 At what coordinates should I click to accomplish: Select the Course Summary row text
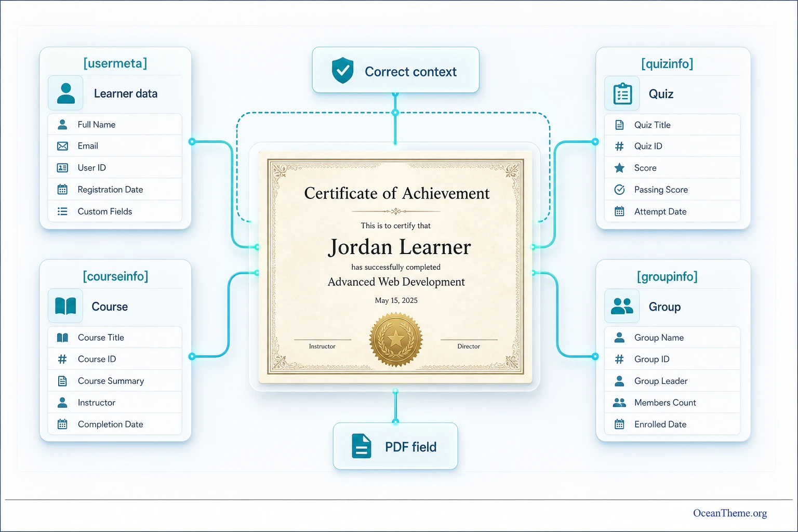pos(111,381)
